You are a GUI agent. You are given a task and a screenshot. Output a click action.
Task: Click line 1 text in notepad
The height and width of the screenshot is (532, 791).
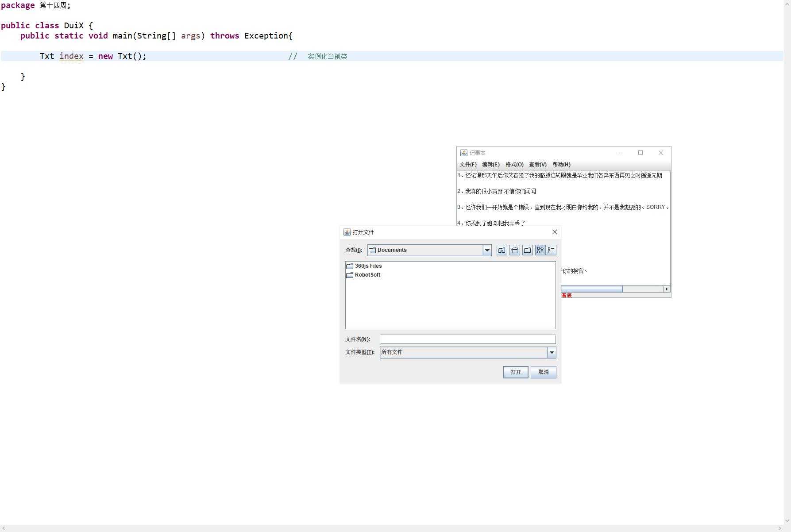click(x=559, y=175)
